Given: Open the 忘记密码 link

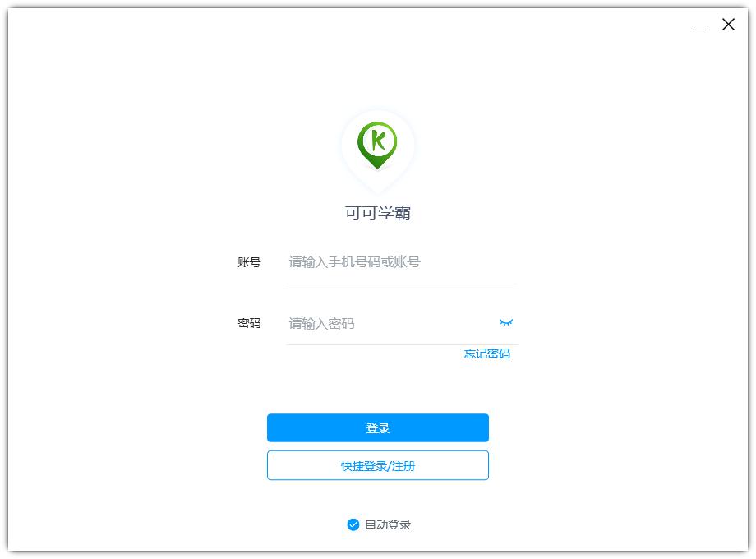Looking at the screenshot, I should 487,353.
